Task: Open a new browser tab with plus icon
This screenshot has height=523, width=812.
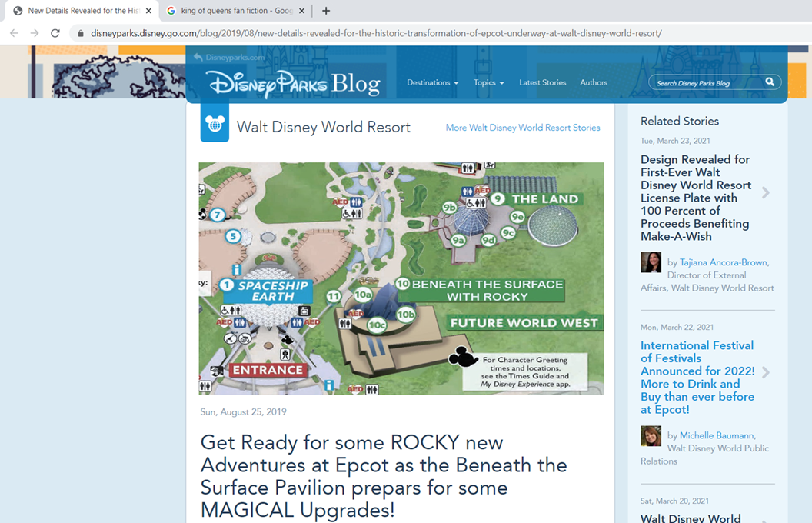Action: [x=326, y=11]
